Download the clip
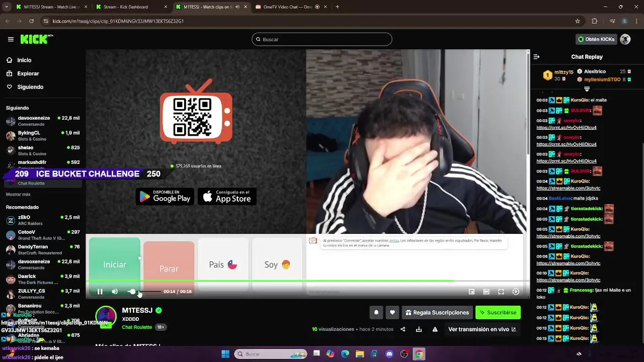Screen dimensions: 644x362 click(x=419, y=329)
